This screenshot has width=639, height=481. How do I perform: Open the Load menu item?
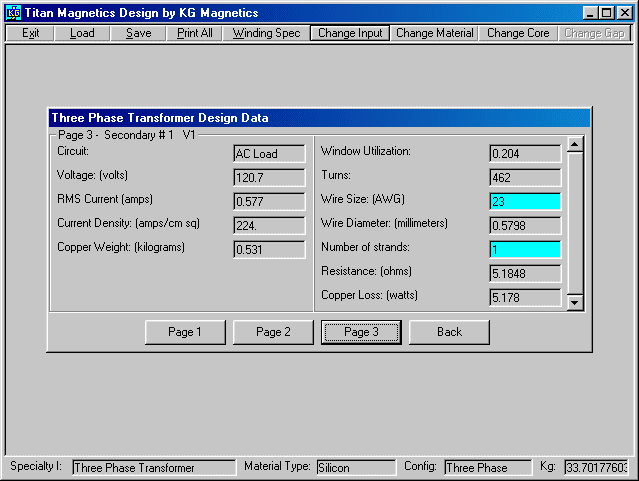coord(82,33)
